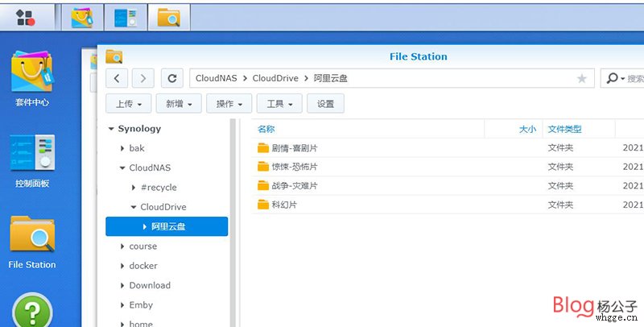
Task: Open 套件中心 desktop shortcut
Action: click(32, 79)
